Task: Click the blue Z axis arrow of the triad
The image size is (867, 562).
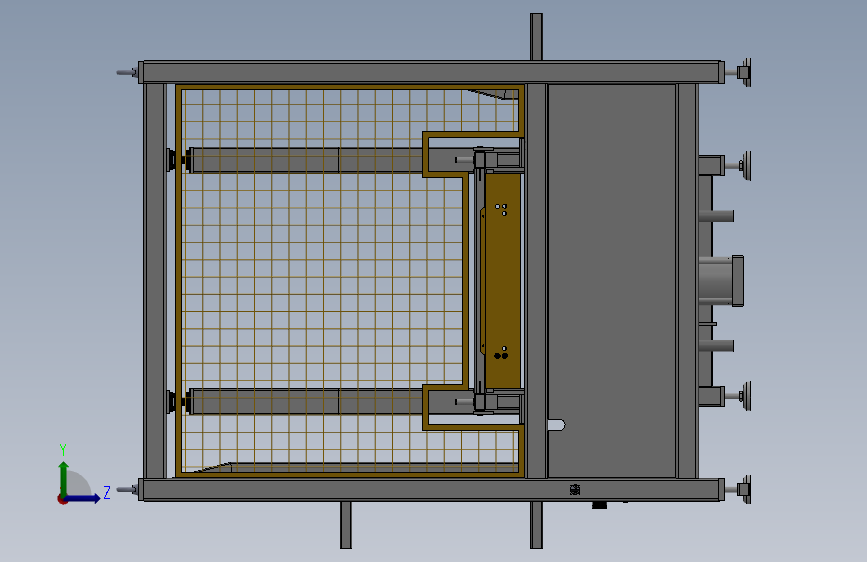Action: tap(83, 498)
